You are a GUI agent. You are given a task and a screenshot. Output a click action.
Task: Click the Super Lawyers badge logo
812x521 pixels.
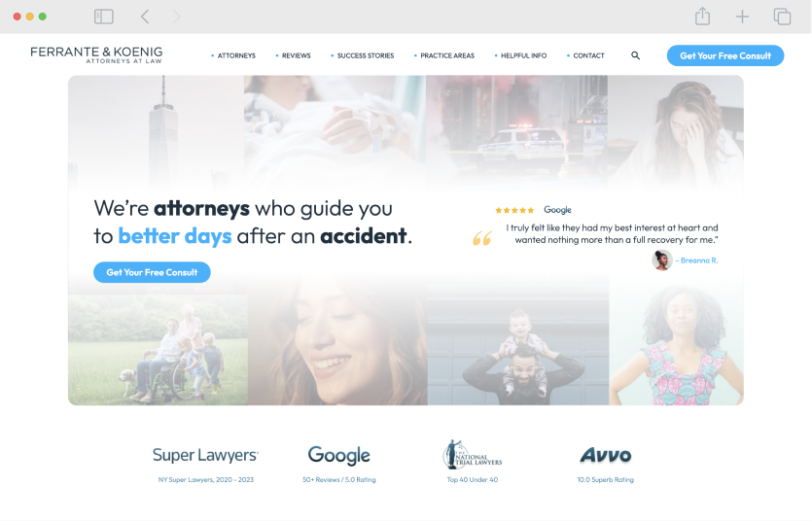[205, 455]
